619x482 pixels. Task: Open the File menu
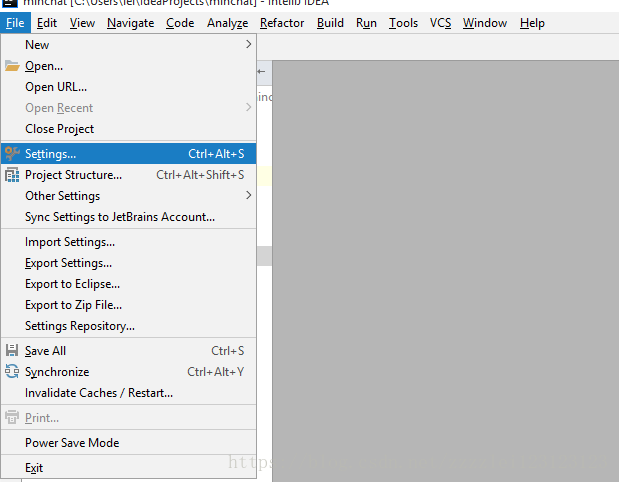click(15, 23)
